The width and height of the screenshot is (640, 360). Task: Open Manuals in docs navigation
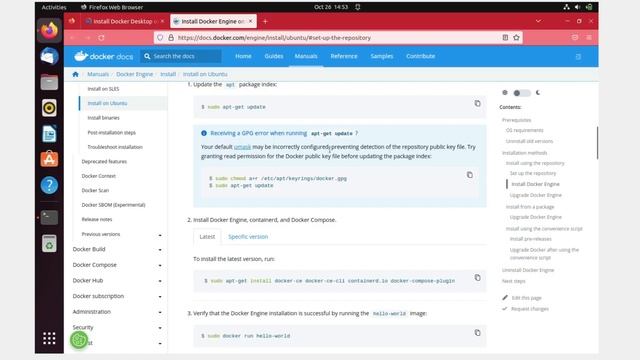click(306, 56)
